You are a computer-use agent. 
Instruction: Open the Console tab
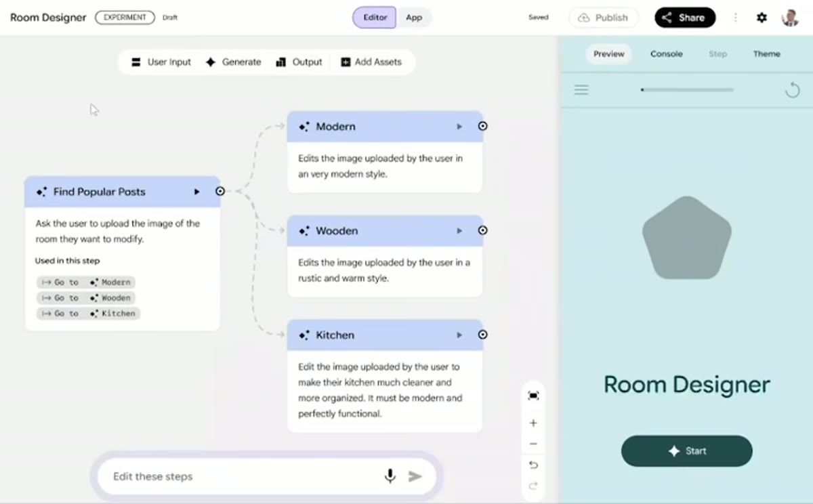[667, 54]
